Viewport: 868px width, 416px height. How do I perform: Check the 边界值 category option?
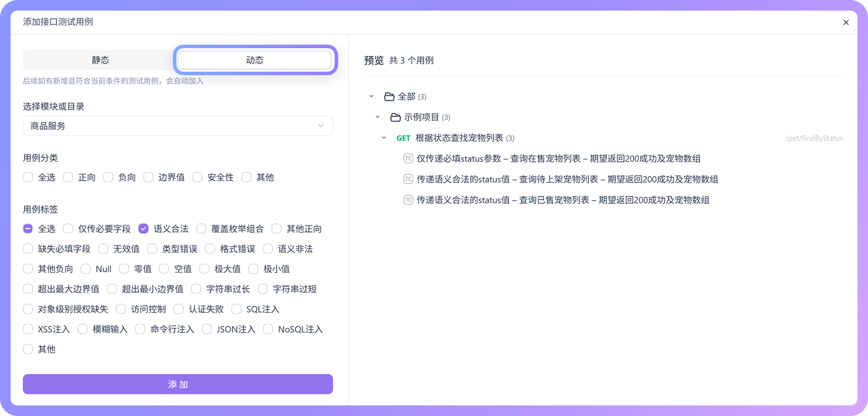pyautogui.click(x=149, y=177)
